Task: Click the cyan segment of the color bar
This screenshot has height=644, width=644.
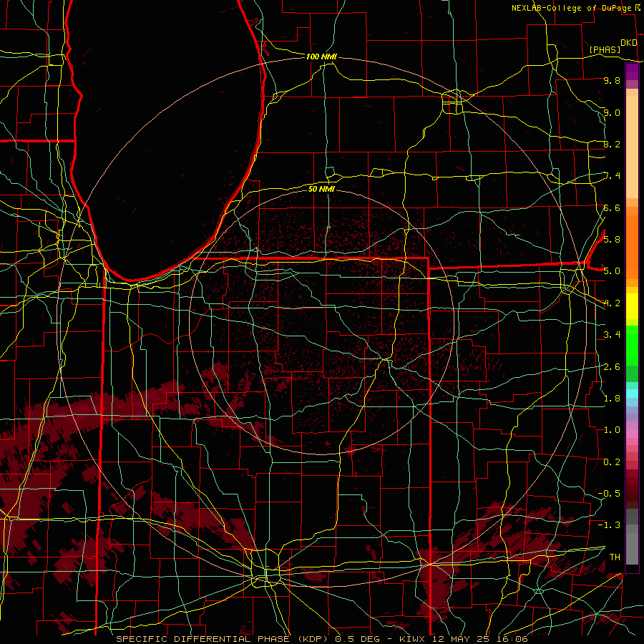Action: click(x=632, y=393)
